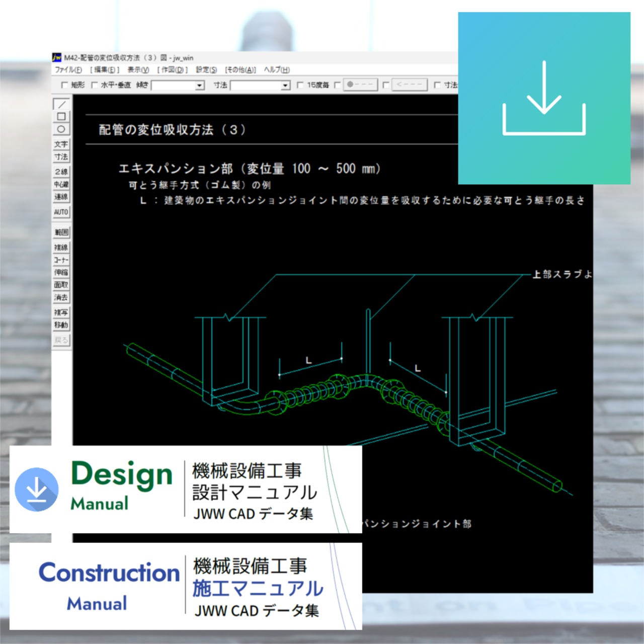Viewport: 644px width, 644px height.
Task: Click the ●--- endpoint button
Action: pos(360,85)
